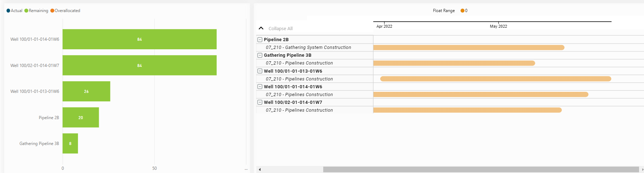Click the Collapse All chevron icon
This screenshot has width=644, height=173.
[261, 28]
